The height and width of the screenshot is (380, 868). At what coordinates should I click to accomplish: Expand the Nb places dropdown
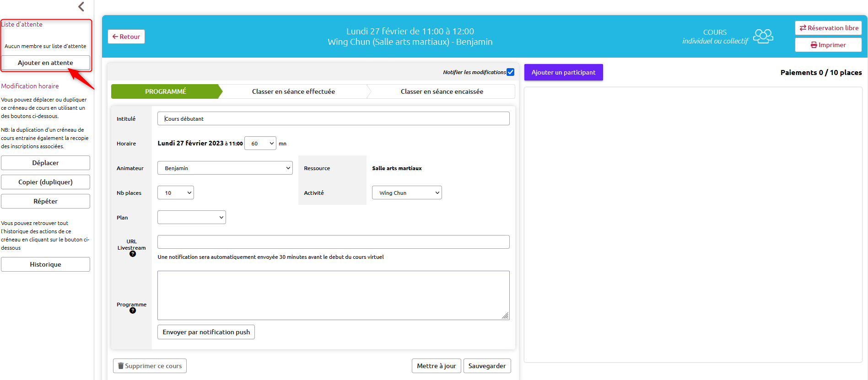(x=176, y=193)
